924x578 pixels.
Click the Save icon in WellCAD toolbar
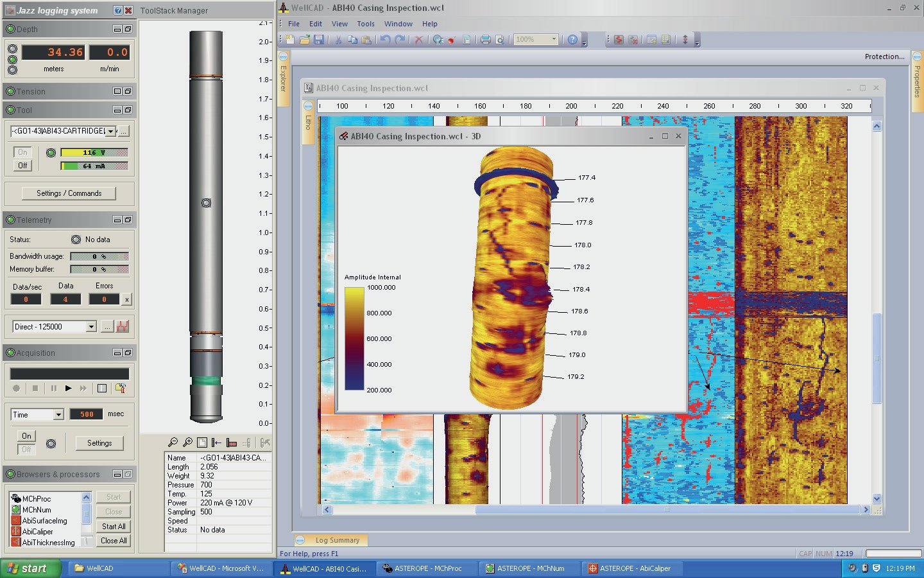[x=318, y=40]
